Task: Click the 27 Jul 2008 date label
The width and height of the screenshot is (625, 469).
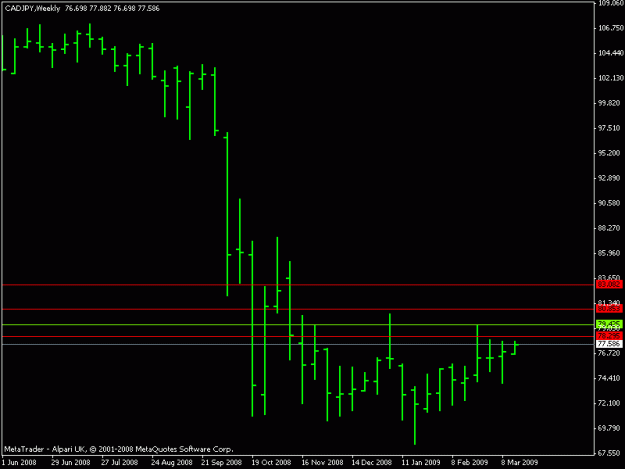Action: click(x=120, y=463)
